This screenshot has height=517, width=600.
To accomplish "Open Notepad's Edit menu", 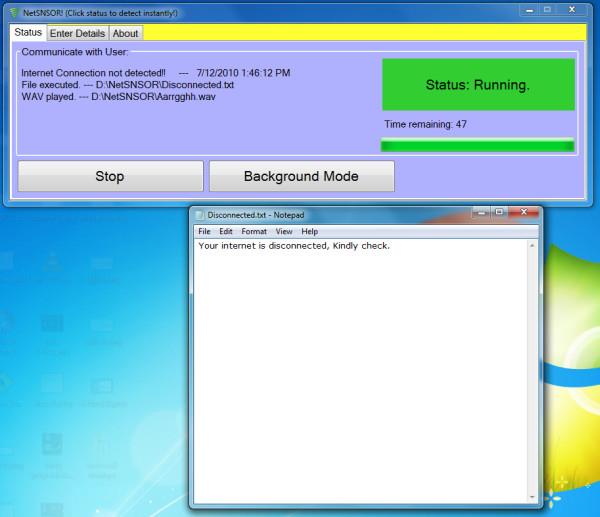I will [226, 231].
